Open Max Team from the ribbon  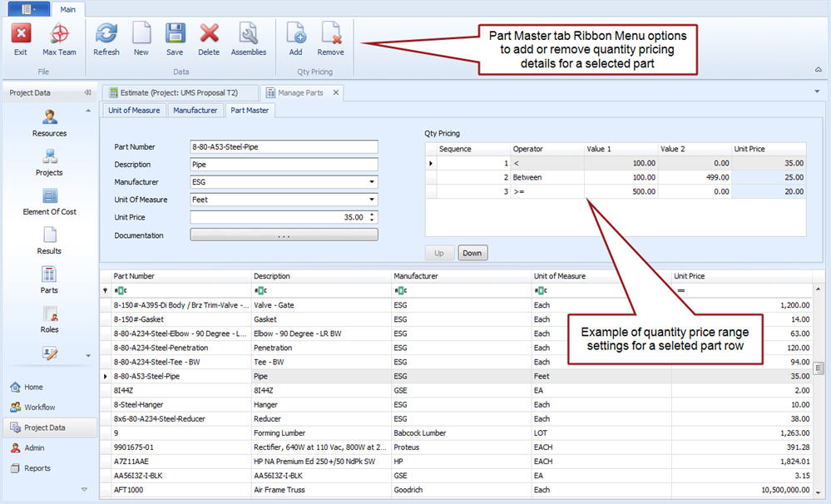[x=59, y=39]
